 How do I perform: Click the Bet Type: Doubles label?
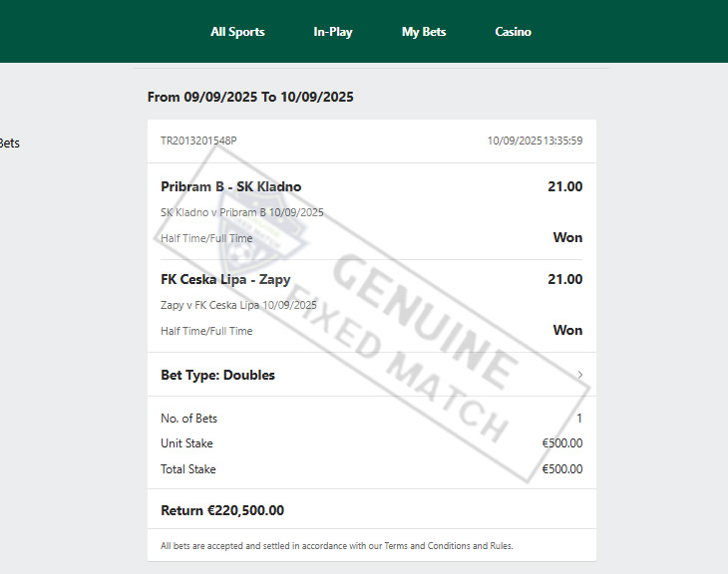tap(217, 375)
